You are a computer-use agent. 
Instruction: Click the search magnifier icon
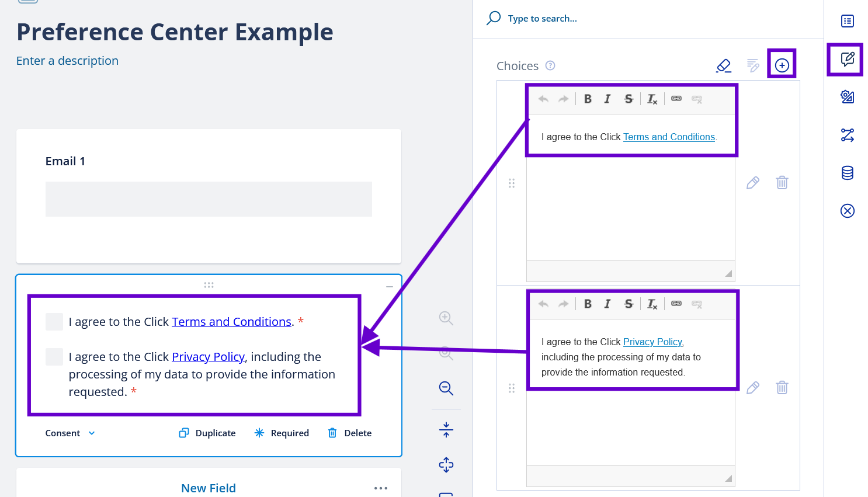coord(494,18)
